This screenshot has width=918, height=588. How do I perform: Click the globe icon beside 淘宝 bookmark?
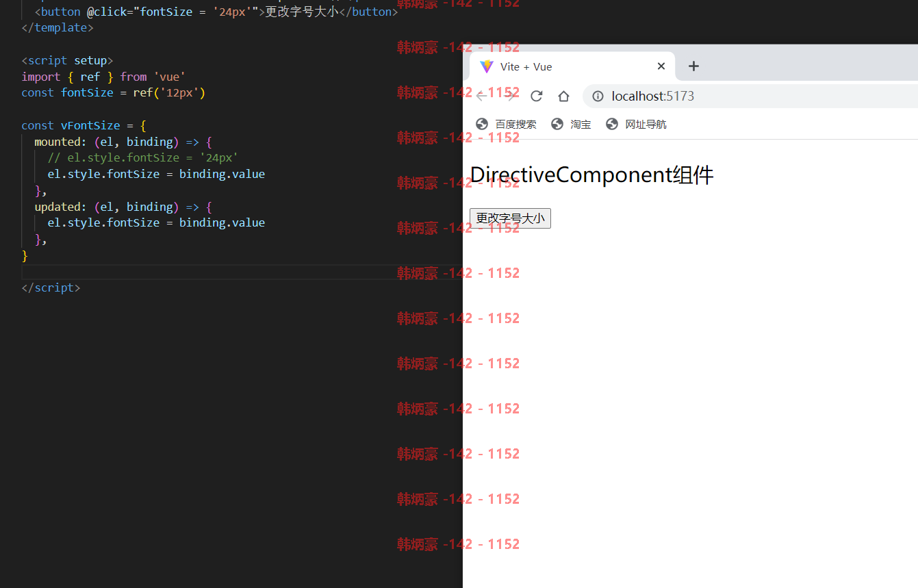(557, 124)
